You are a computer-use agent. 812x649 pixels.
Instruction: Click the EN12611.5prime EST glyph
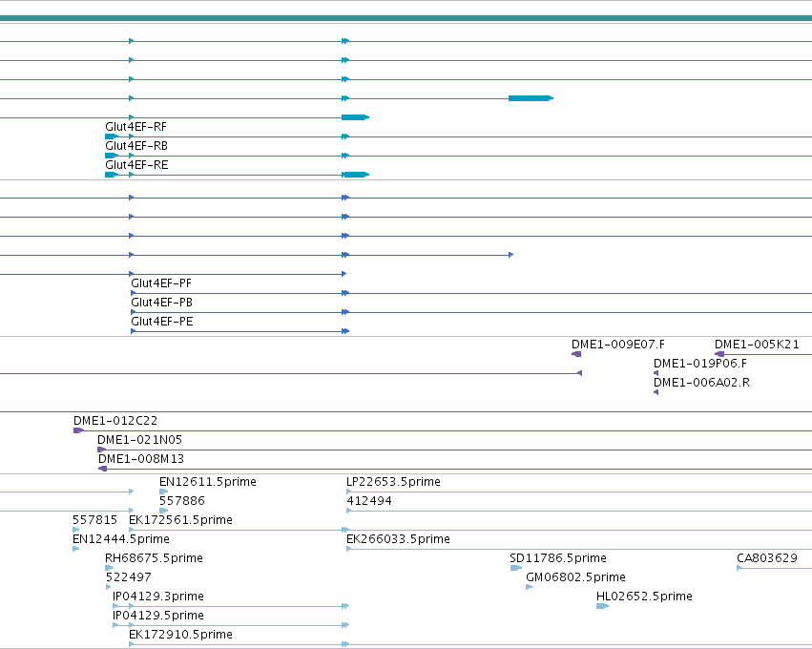[x=164, y=492]
